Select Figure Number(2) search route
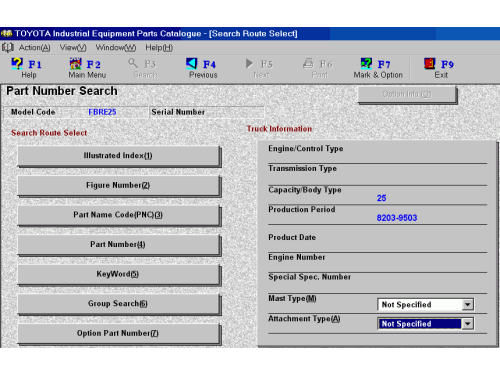The width and height of the screenshot is (500, 375). point(118,185)
